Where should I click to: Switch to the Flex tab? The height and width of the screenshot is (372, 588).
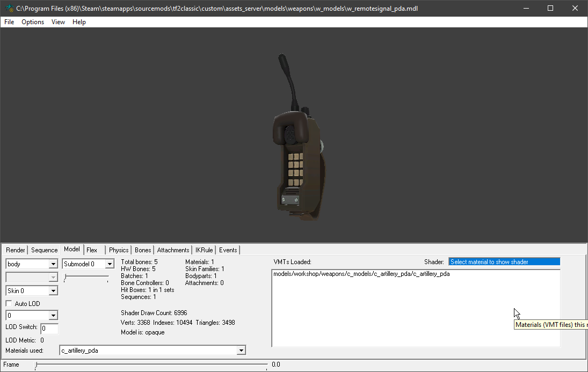[x=92, y=250]
